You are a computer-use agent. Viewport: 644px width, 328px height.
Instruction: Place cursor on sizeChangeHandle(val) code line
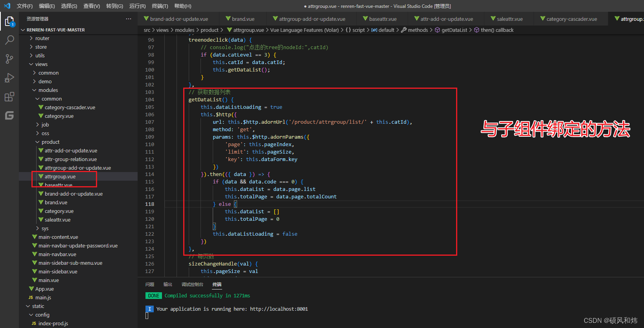(223, 264)
